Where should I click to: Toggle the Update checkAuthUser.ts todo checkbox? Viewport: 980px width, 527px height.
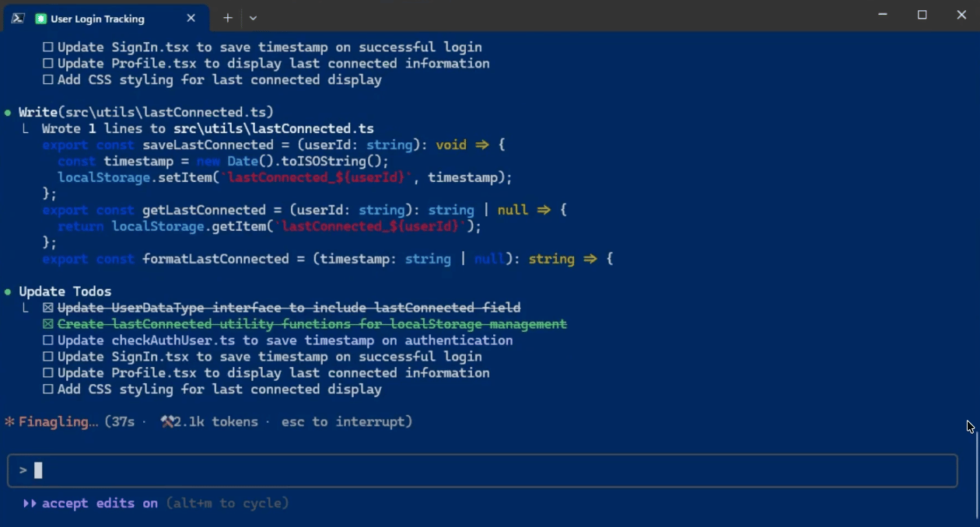pos(48,340)
